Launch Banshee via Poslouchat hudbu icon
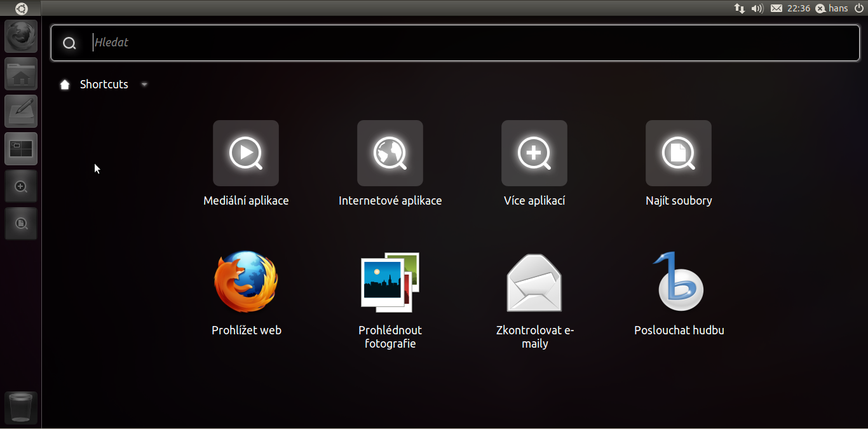Viewport: 868px width, 429px height. pos(679,282)
